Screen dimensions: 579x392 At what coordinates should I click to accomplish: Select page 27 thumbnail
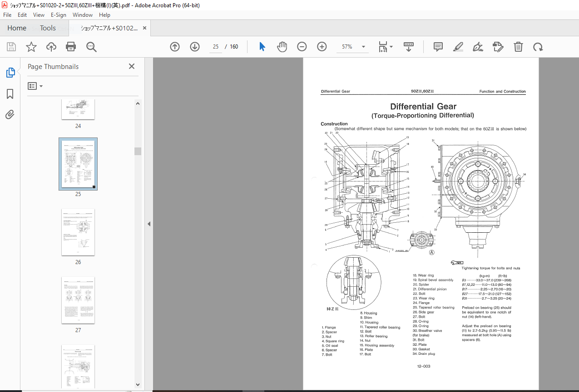[78, 300]
